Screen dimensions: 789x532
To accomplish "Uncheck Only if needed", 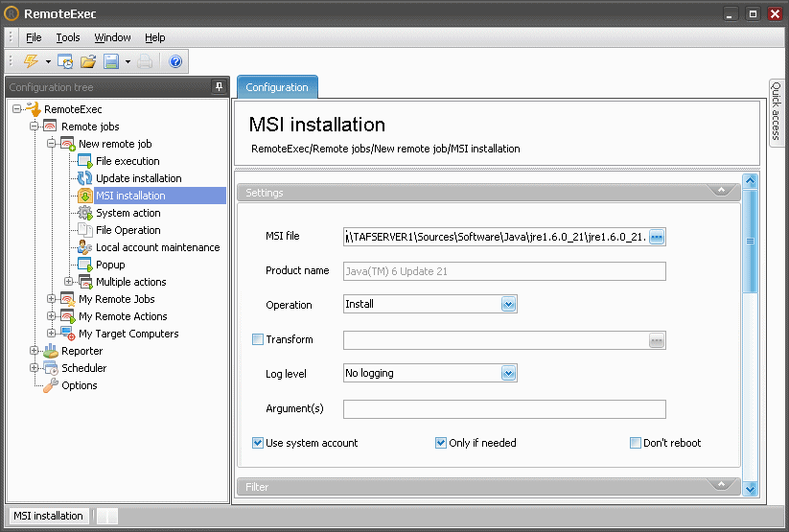I will [441, 443].
